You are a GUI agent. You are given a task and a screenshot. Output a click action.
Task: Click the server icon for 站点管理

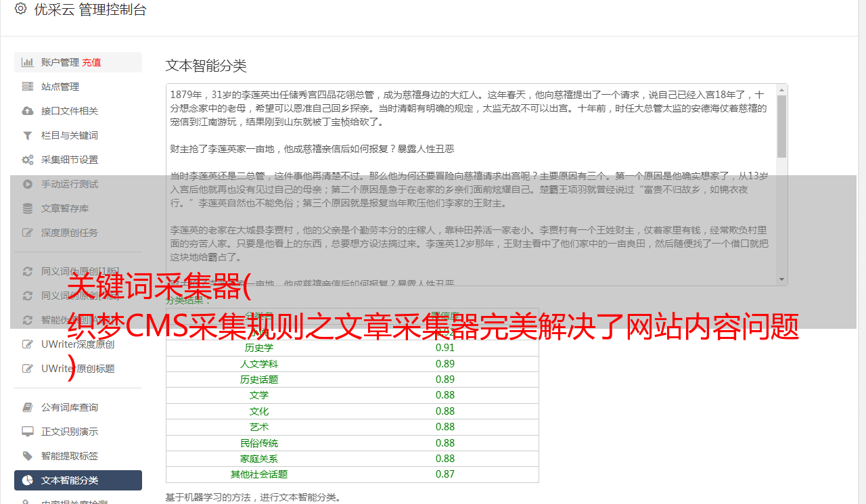pos(28,87)
